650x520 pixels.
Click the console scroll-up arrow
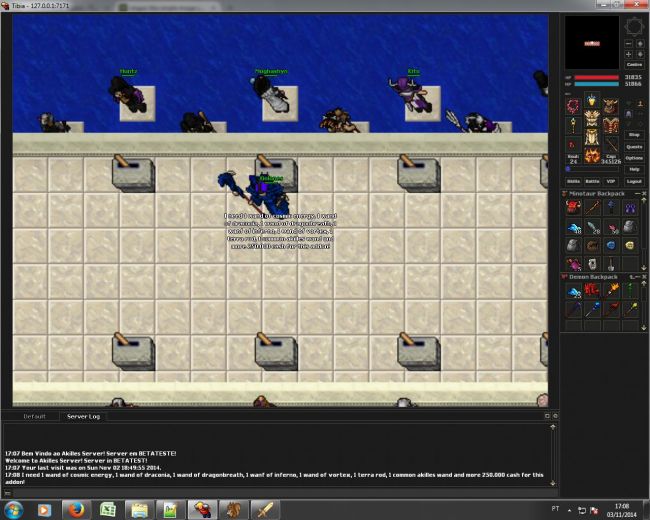[553, 427]
